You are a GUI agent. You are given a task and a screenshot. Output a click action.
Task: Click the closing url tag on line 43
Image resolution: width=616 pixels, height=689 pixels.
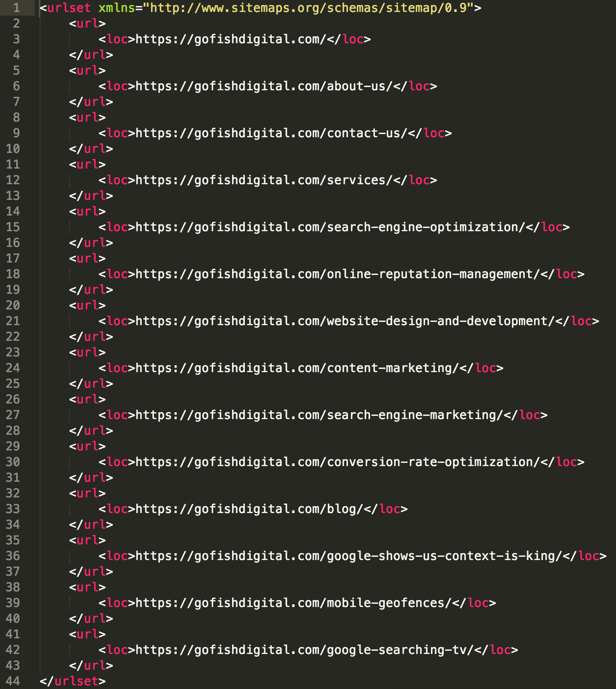pos(91,666)
